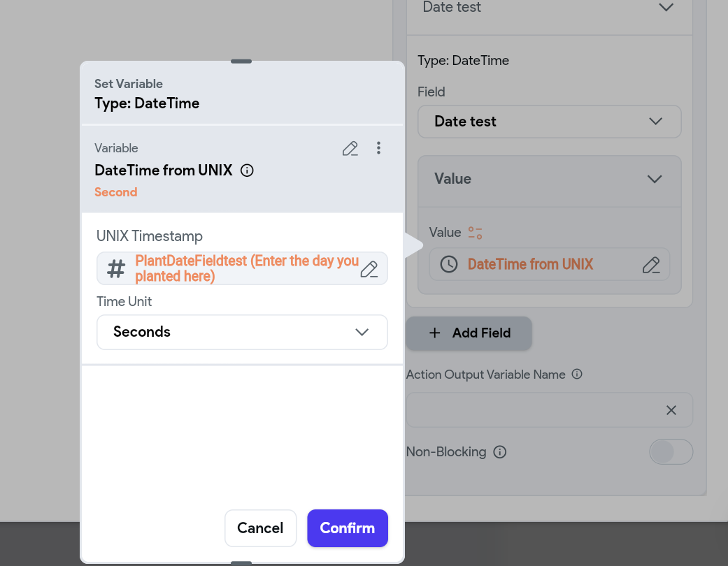Click the Add Field button

[x=469, y=333]
